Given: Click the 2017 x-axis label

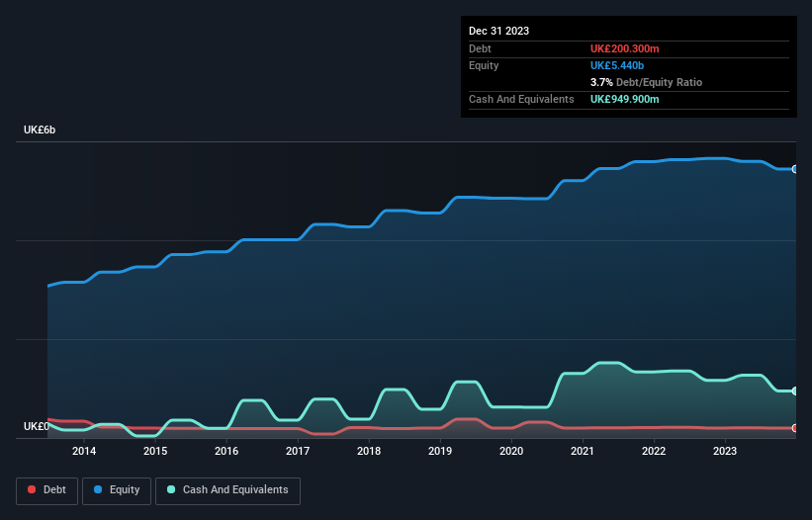Looking at the screenshot, I should click(298, 451).
